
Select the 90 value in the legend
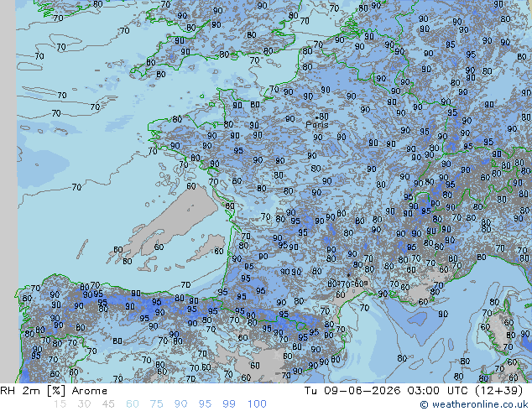click(x=181, y=404)
